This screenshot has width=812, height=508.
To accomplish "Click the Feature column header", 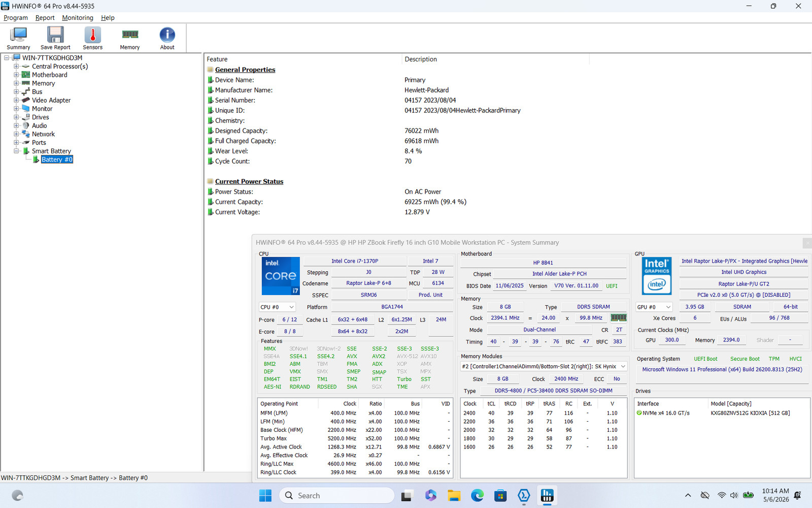I will tap(217, 59).
